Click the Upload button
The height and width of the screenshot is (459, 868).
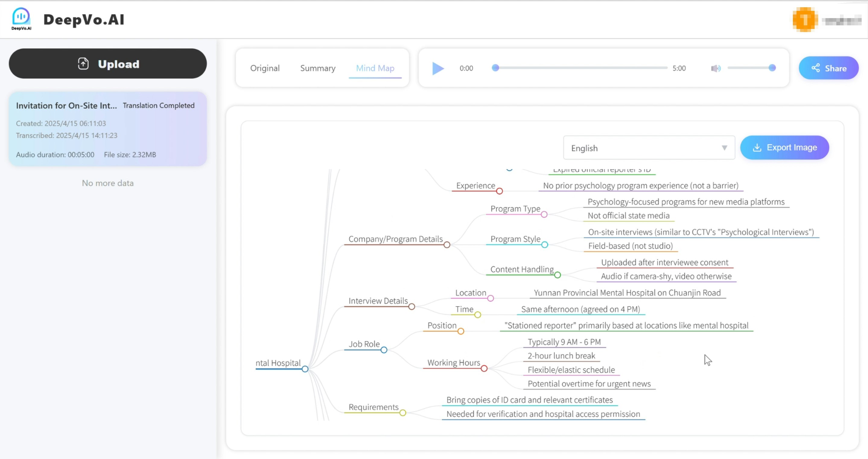(x=108, y=64)
